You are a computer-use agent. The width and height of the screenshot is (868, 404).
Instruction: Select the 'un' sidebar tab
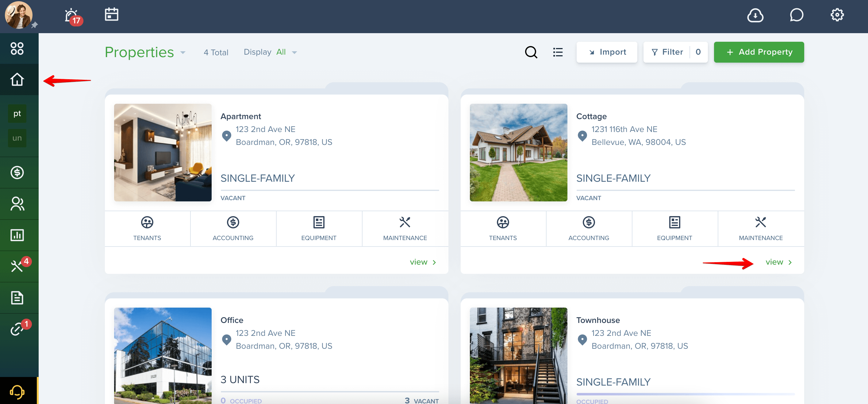17,138
